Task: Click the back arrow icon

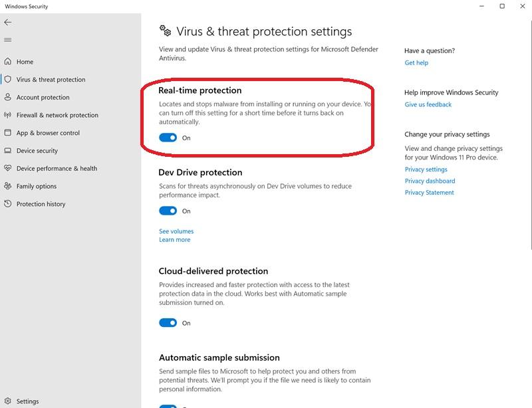Action: point(8,22)
